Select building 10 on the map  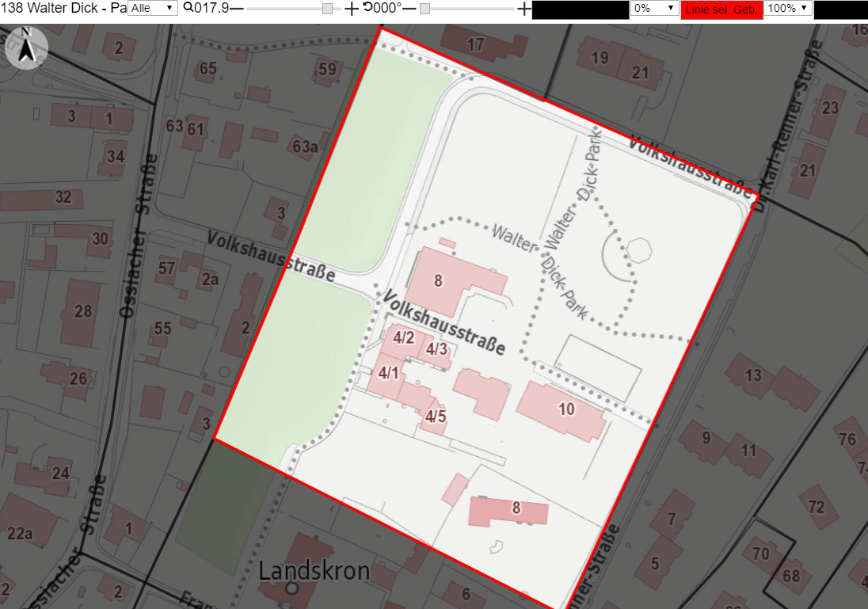[562, 411]
